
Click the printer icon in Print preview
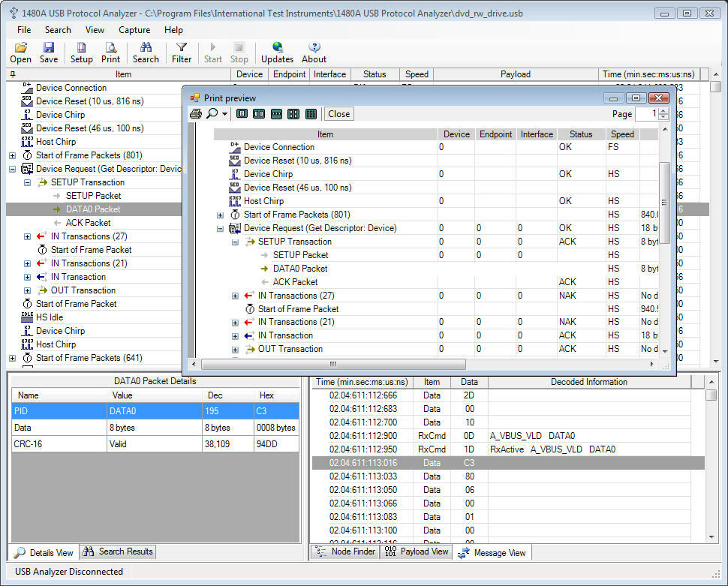pyautogui.click(x=196, y=114)
